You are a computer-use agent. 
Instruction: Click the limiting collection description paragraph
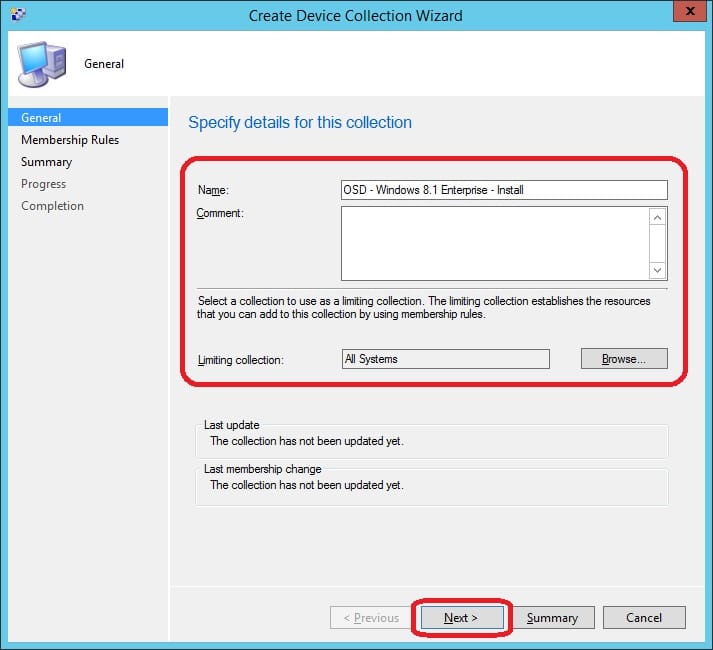pos(424,307)
